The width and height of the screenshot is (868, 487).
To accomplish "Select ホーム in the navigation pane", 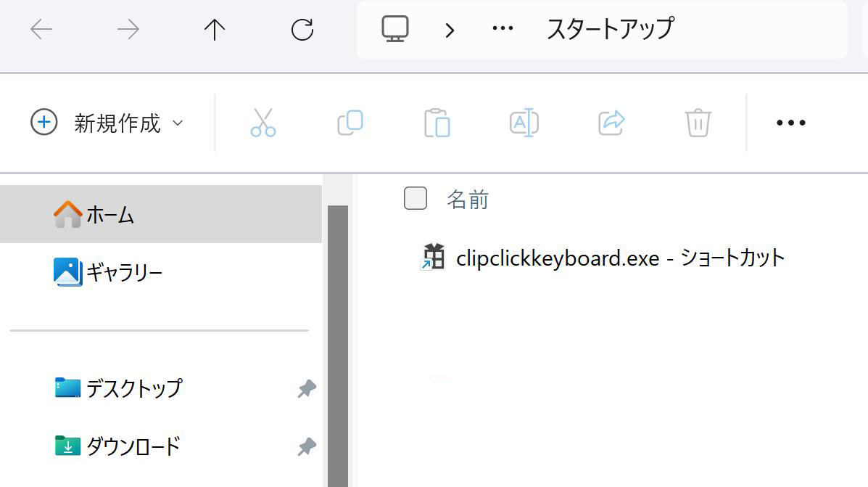I will (x=110, y=215).
